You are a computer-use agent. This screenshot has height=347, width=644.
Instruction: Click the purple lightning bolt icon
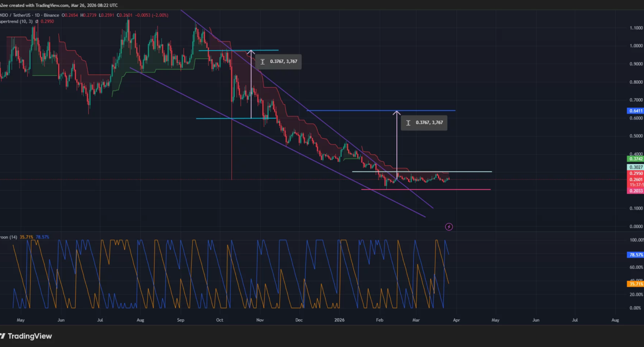coord(449,227)
